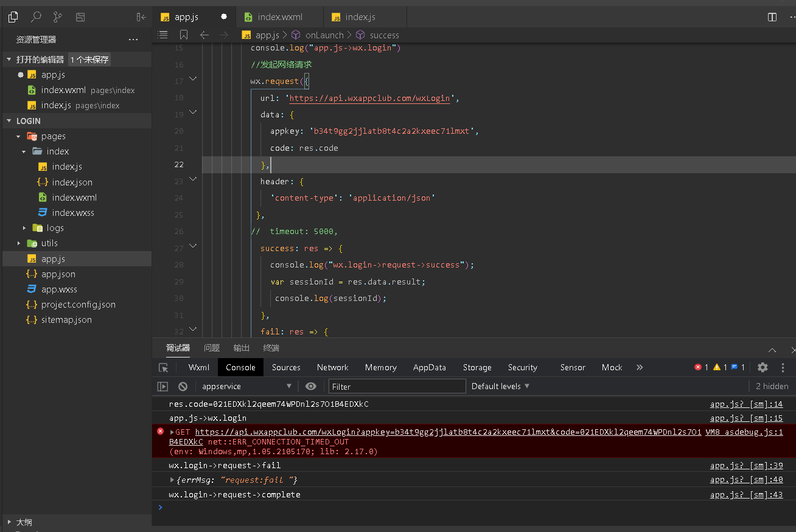Click the bookmark icon in the breadcrumb bar
The image size is (796, 532).
click(184, 35)
